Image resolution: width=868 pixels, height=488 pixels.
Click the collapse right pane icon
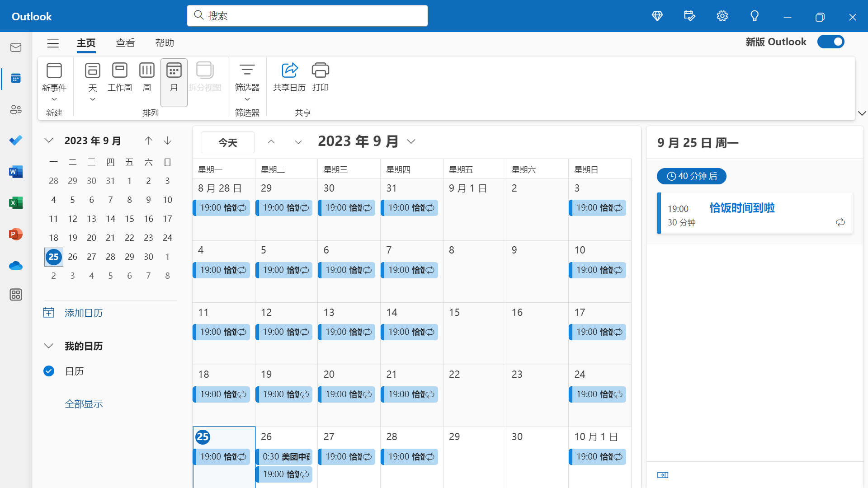[x=663, y=475]
